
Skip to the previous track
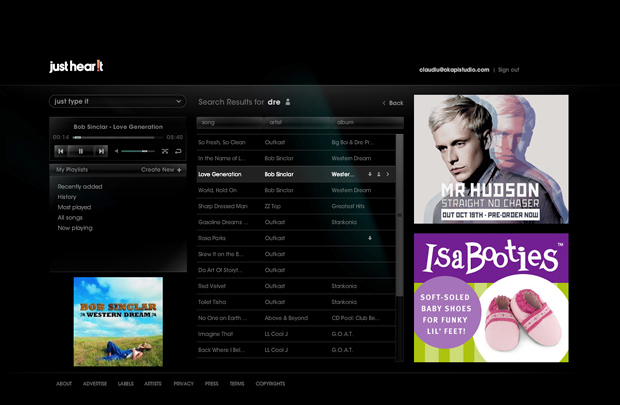pyautogui.click(x=61, y=151)
